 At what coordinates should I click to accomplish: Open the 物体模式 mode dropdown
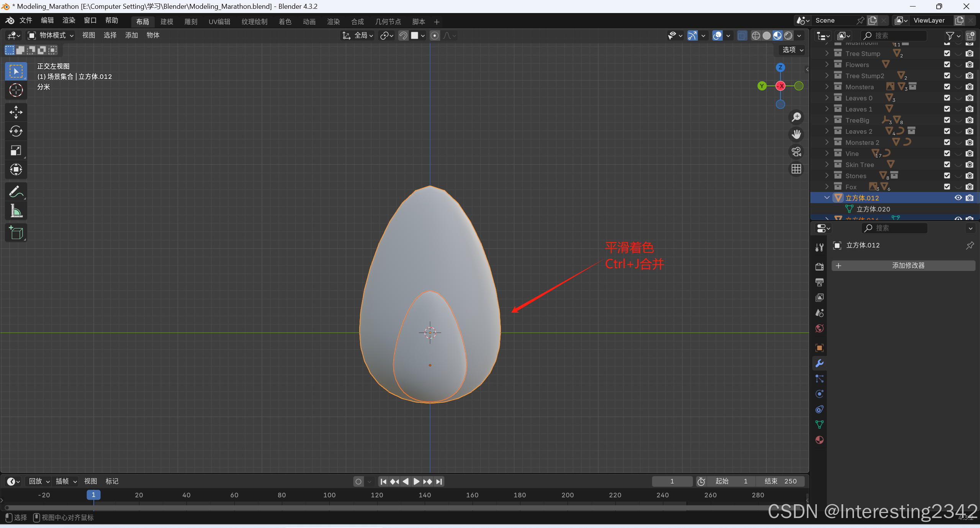[x=51, y=35]
